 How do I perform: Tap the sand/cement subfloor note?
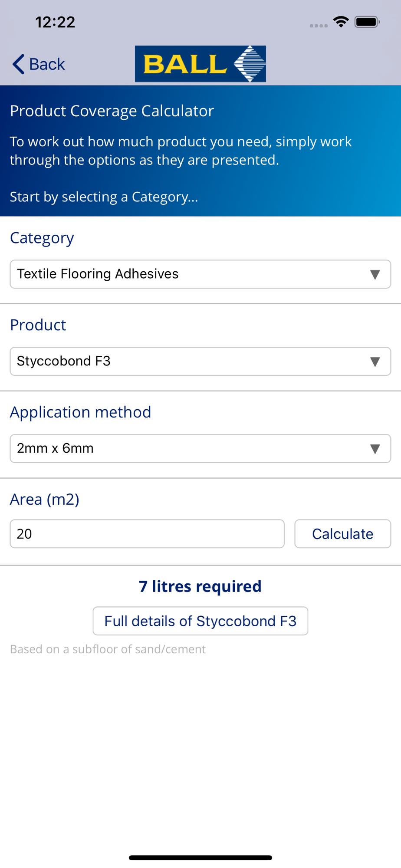pos(108,649)
